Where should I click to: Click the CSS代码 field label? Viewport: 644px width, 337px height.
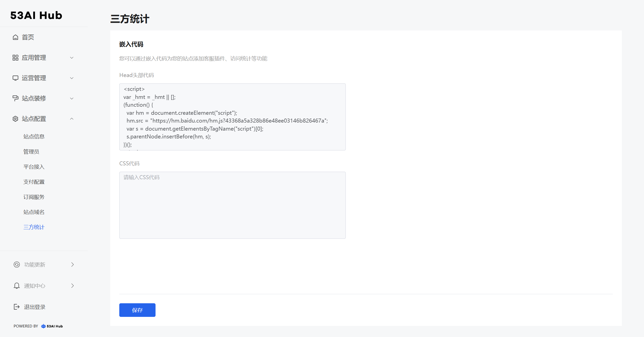[129, 164]
